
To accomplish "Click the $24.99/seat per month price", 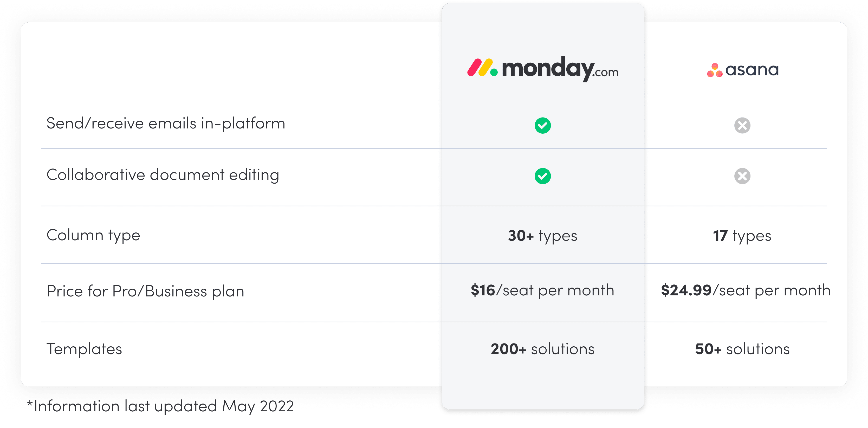I will [x=746, y=290].
